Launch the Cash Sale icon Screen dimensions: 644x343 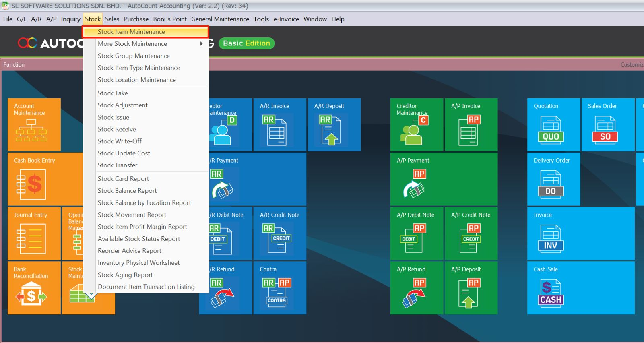click(x=551, y=293)
